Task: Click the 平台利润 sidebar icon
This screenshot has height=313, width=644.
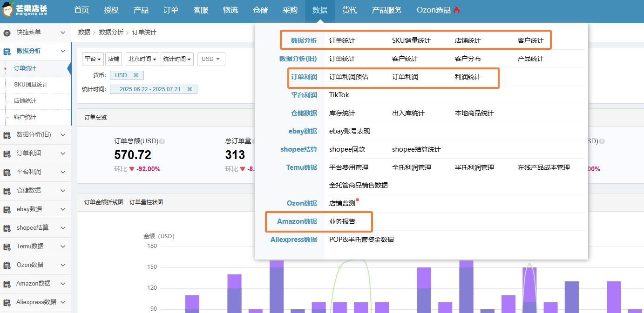Action: [7, 172]
